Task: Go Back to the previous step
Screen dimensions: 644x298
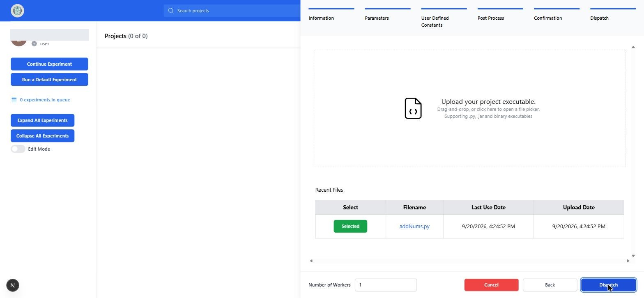Action: coord(550,285)
